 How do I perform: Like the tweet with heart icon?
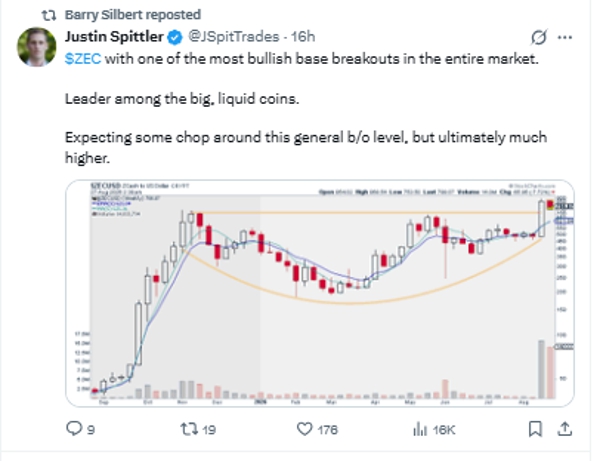[305, 429]
